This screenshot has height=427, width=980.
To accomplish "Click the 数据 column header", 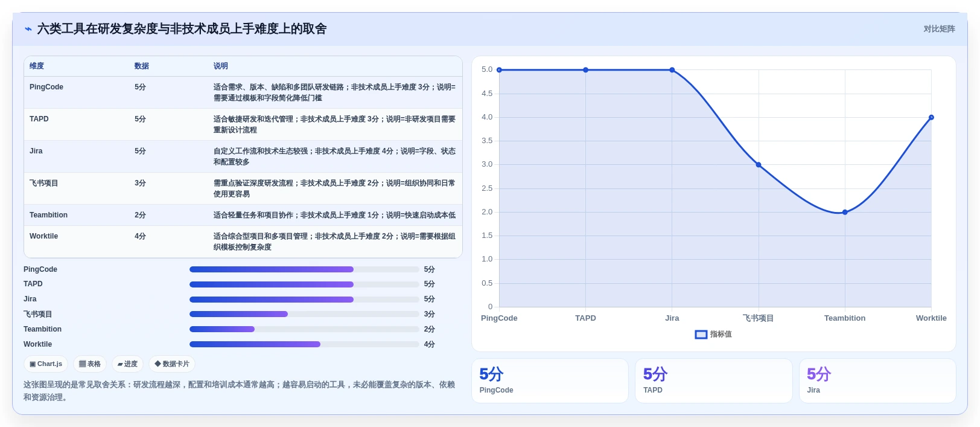I will pyautogui.click(x=142, y=66).
